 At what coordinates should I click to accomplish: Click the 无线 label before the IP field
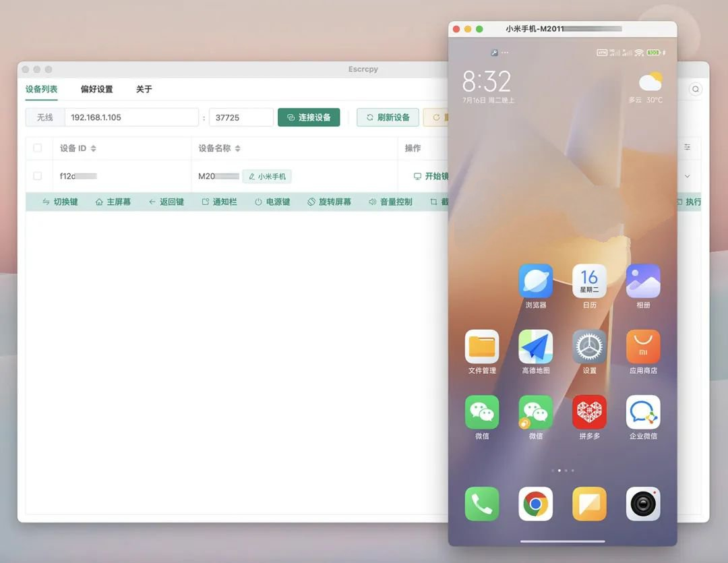pos(45,117)
